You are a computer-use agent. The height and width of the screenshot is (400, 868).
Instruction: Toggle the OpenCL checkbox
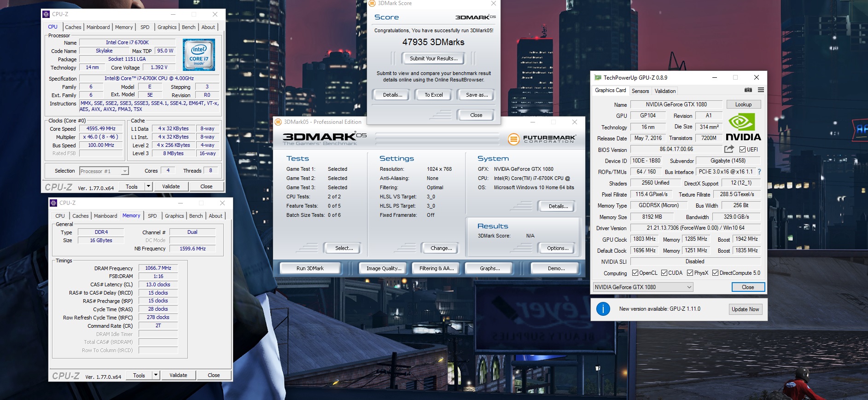635,273
